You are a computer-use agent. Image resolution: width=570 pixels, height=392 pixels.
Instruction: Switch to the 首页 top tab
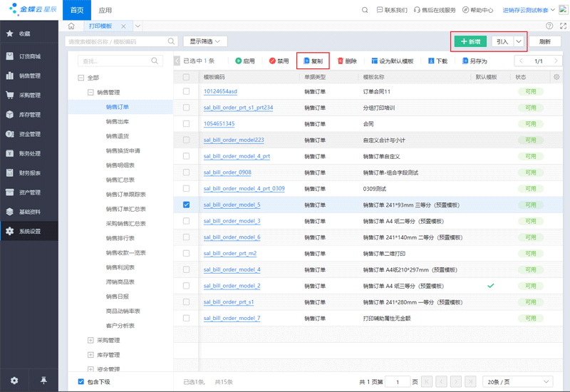77,10
